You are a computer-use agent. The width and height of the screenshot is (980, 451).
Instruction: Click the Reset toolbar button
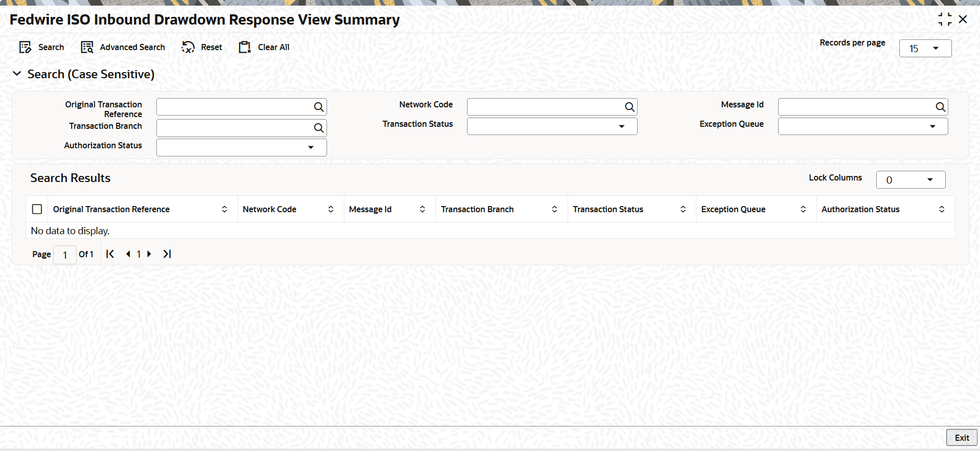pyautogui.click(x=202, y=47)
